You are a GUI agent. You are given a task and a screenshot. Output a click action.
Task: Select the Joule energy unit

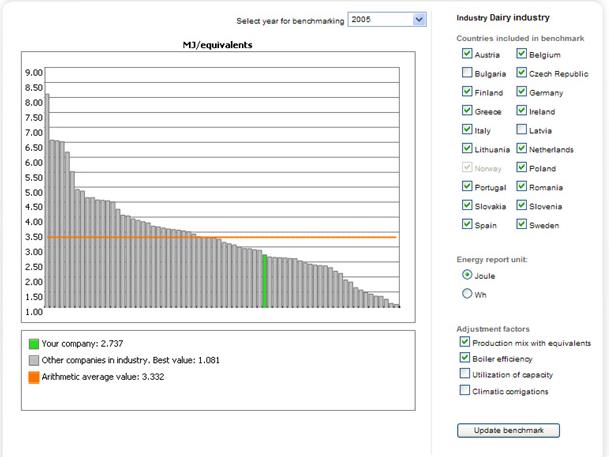(x=467, y=275)
